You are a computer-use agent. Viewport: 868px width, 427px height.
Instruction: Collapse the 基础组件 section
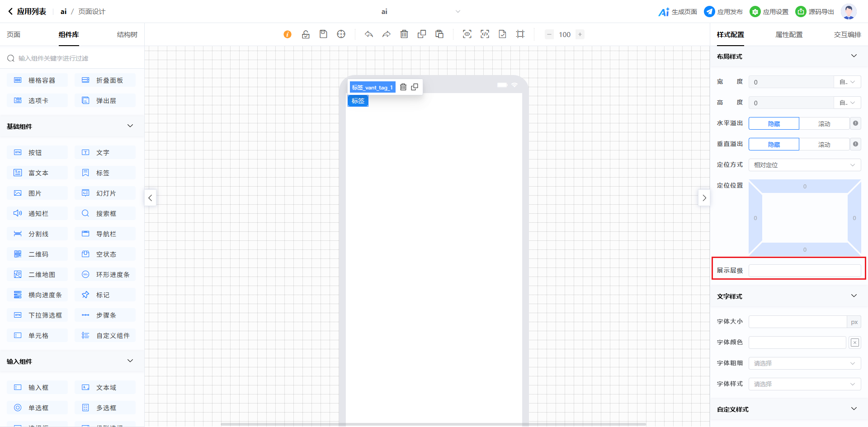130,126
